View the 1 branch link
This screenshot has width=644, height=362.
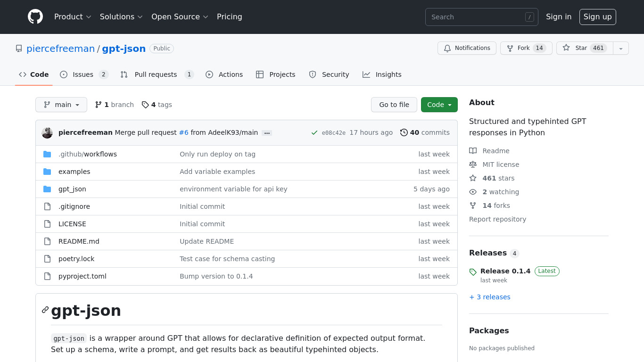115,105
